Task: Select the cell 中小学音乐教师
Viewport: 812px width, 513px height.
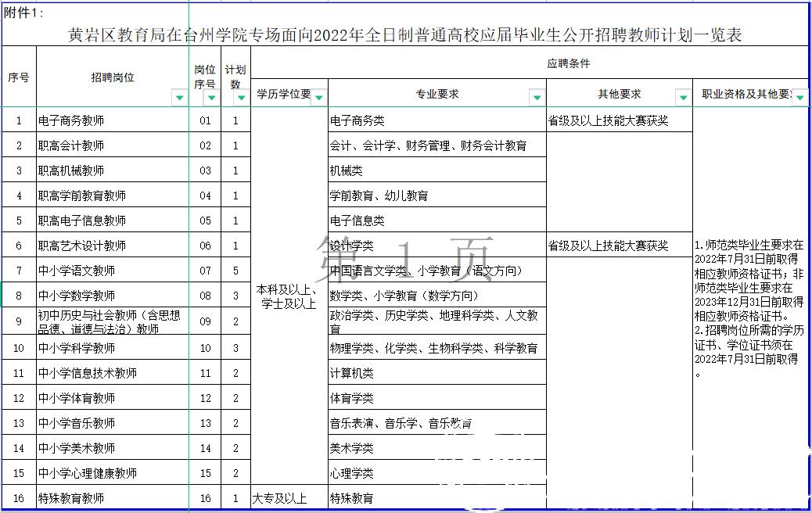Action: pyautogui.click(x=113, y=423)
